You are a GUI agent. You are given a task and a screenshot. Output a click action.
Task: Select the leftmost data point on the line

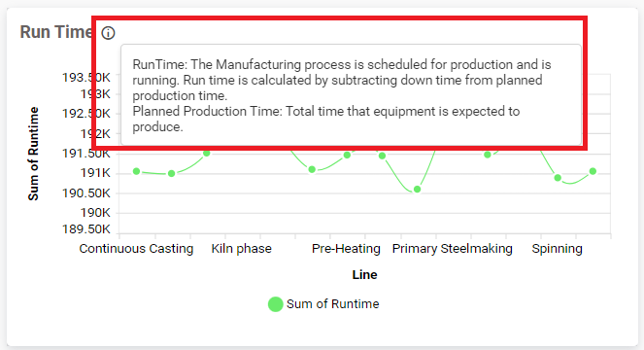tap(136, 171)
